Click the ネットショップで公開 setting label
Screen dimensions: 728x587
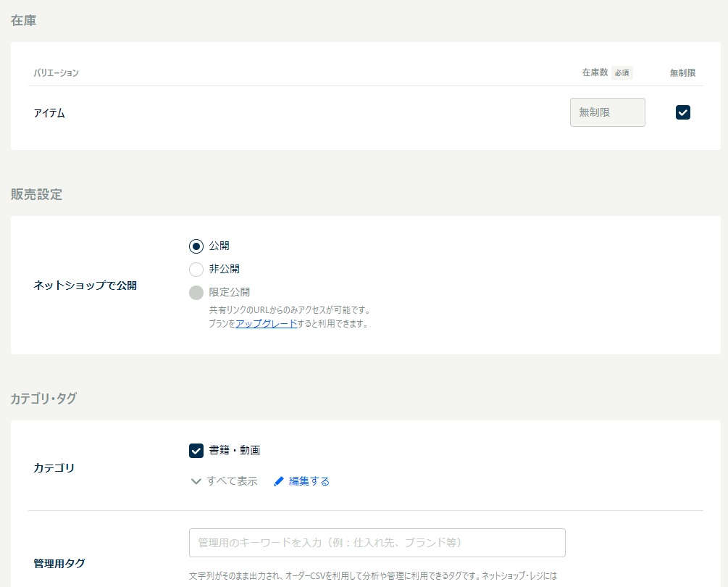85,286
